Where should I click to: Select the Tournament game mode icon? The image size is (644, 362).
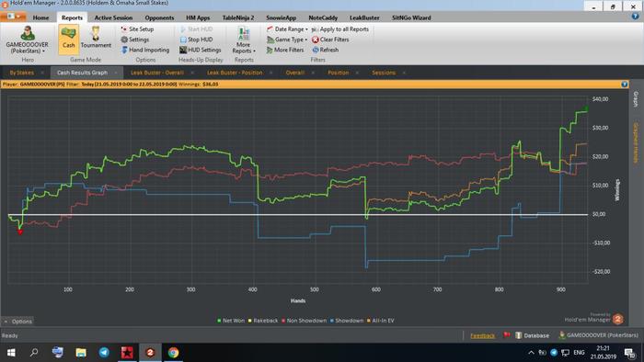96,38
